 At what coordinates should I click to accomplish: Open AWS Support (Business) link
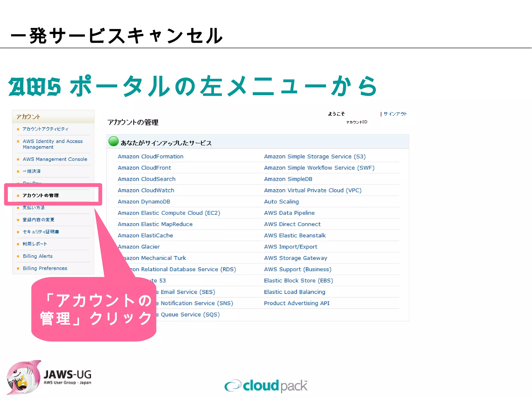pyautogui.click(x=298, y=269)
